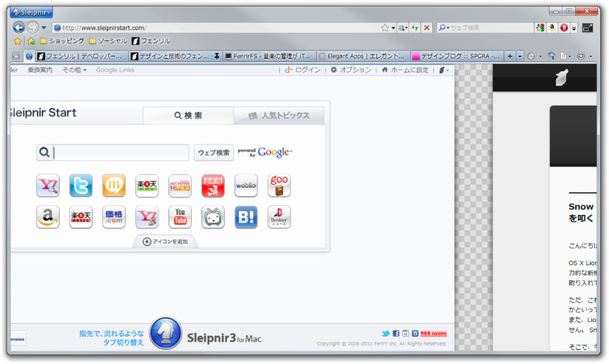
Task: Add to favorites using green-plus star
Action: point(31,41)
